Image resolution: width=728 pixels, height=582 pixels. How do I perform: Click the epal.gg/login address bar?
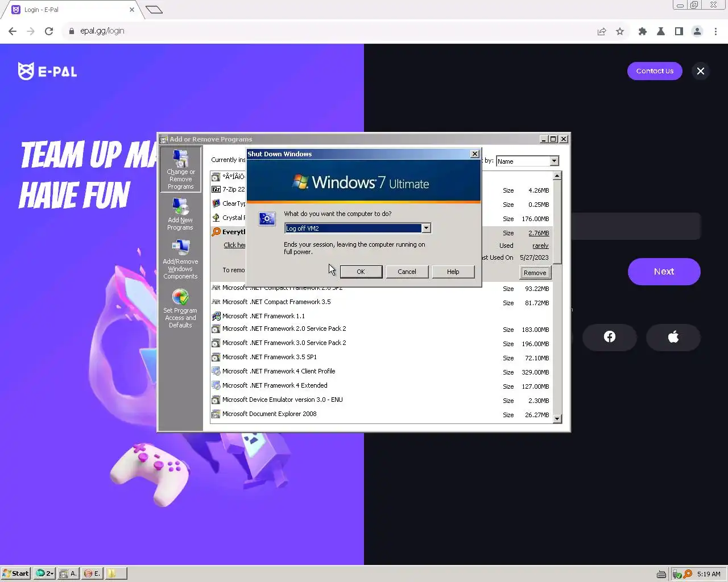[x=330, y=31]
